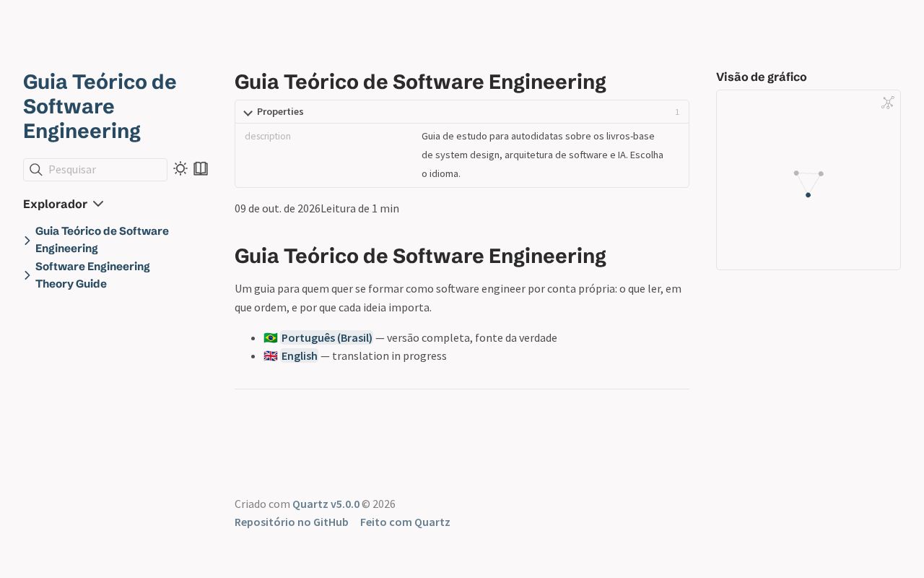Open the English translation link
Image resolution: width=924 pixels, height=578 pixels.
point(299,356)
